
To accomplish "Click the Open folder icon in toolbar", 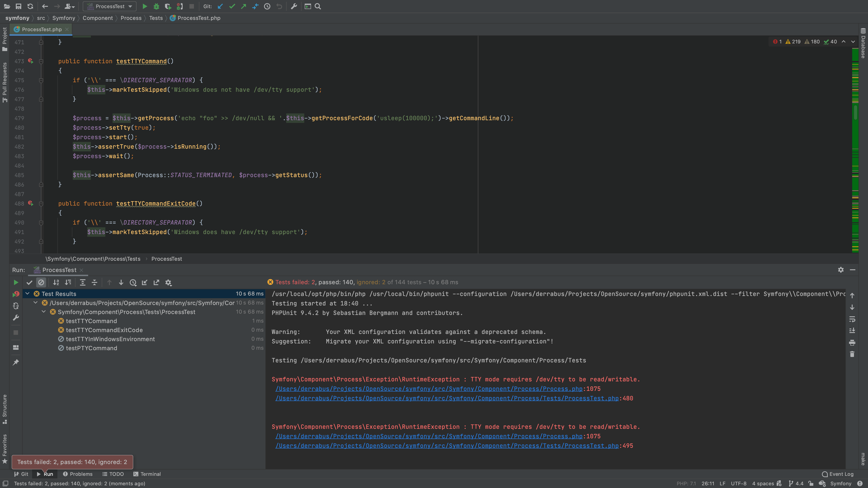I will click(7, 6).
